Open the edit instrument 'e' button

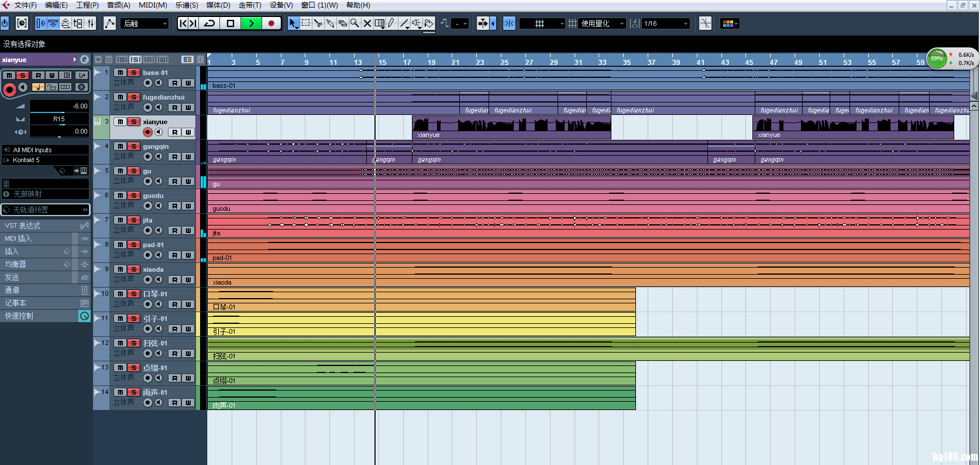84,60
